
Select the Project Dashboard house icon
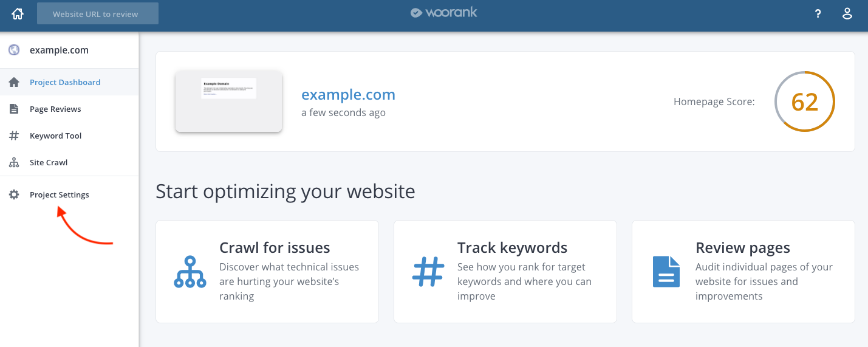[14, 82]
